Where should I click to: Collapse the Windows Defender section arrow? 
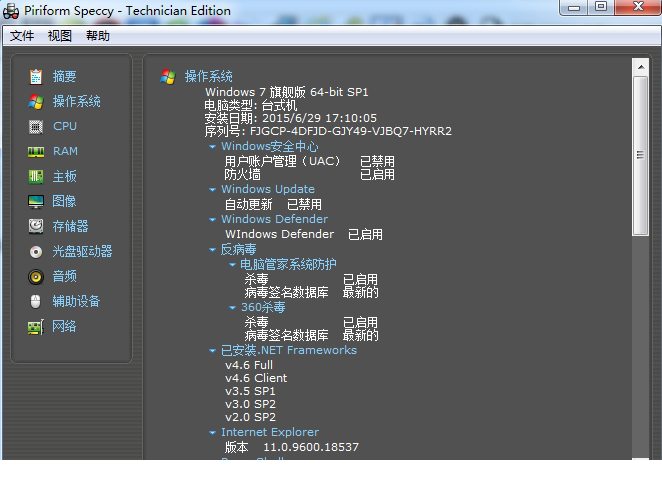point(212,220)
